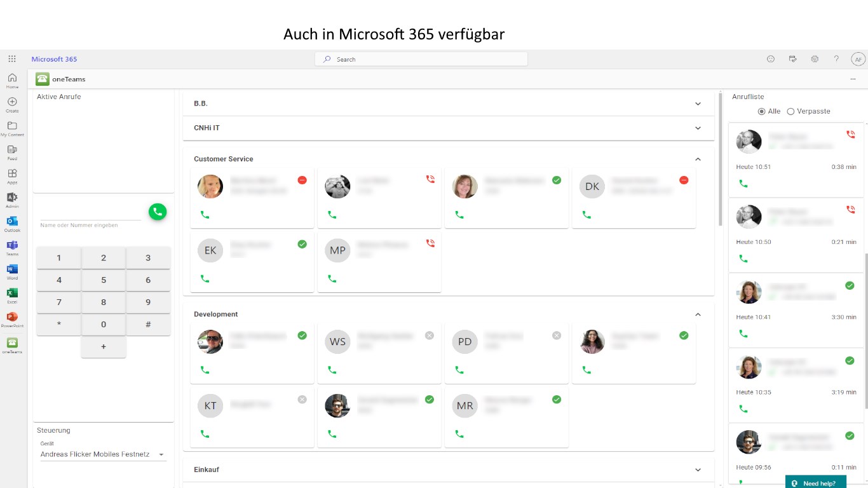Viewport: 868px width, 488px height.
Task: Launch Excel from the app sidebar
Action: click(12, 294)
